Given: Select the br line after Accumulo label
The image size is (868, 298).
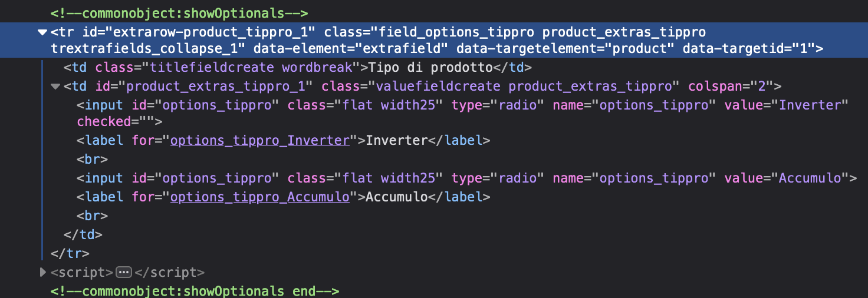Looking at the screenshot, I should pos(93,215).
